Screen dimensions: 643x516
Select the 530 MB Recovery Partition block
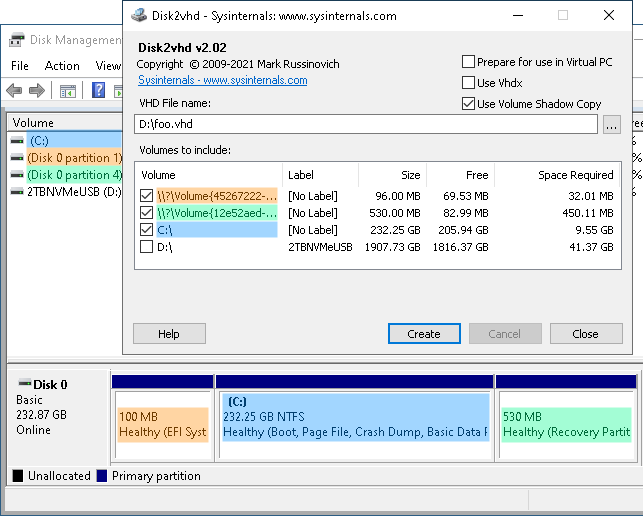pyautogui.click(x=566, y=425)
